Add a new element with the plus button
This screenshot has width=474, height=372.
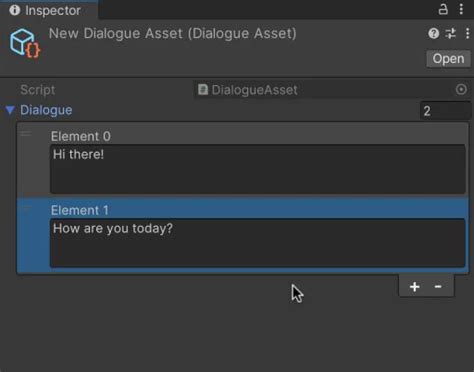(x=414, y=287)
